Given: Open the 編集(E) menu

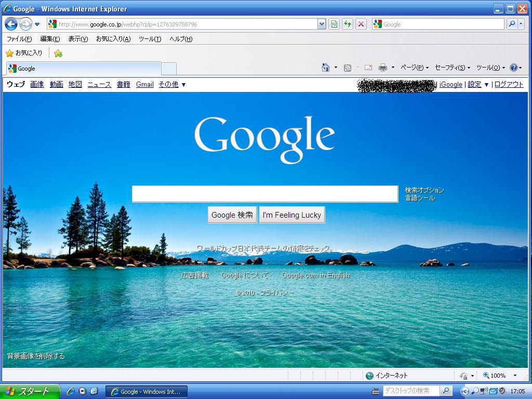Looking at the screenshot, I should (50, 39).
